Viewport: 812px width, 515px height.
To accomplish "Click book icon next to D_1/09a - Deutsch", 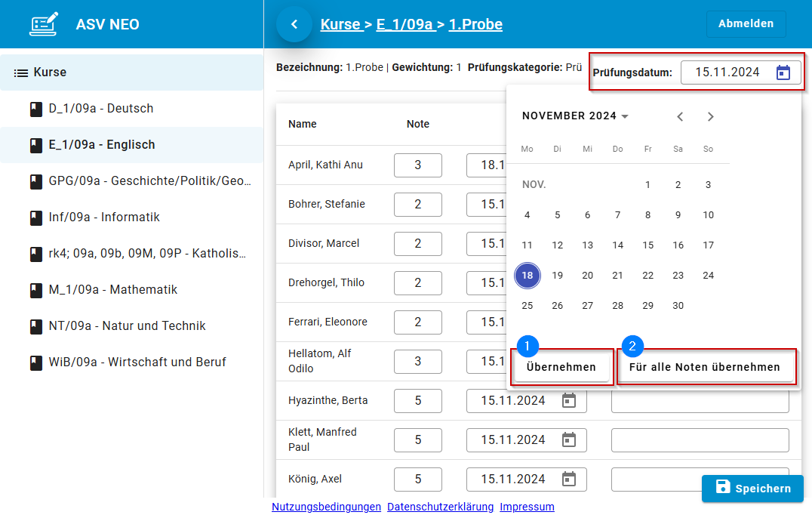I will pos(36,109).
